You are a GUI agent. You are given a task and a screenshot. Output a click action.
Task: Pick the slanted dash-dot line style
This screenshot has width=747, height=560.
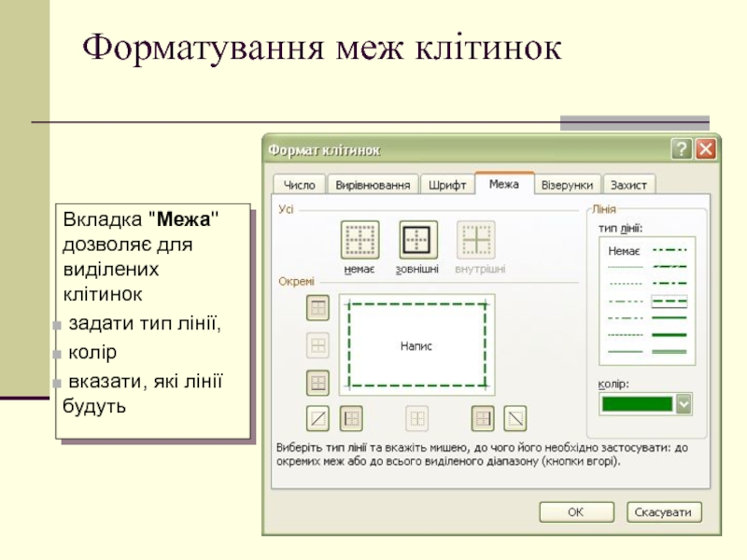[x=669, y=267]
